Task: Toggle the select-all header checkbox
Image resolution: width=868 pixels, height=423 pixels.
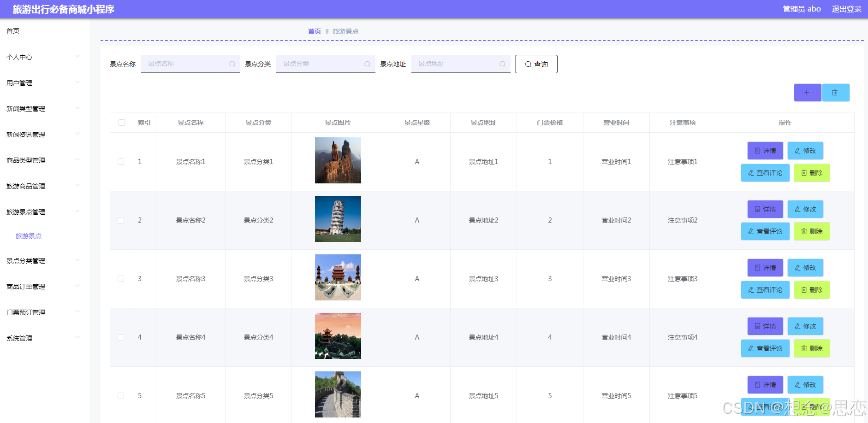Action: tap(122, 123)
